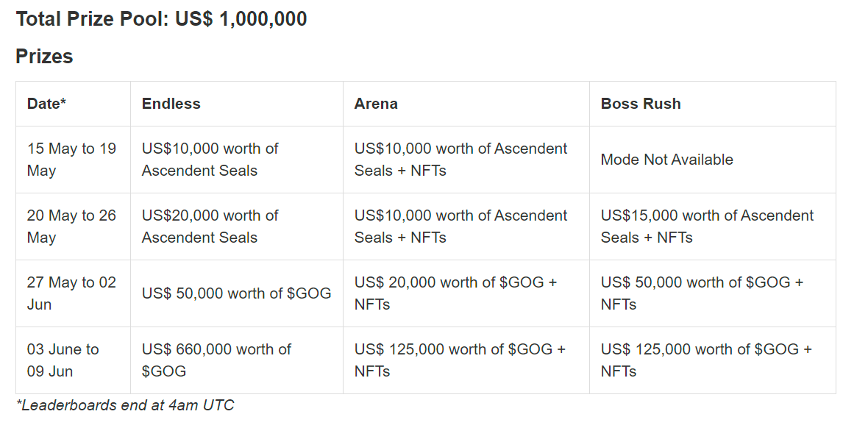The image size is (868, 428).
Task: Select Endless US$10,000 Ascendent Seals cell
Action: [x=210, y=160]
